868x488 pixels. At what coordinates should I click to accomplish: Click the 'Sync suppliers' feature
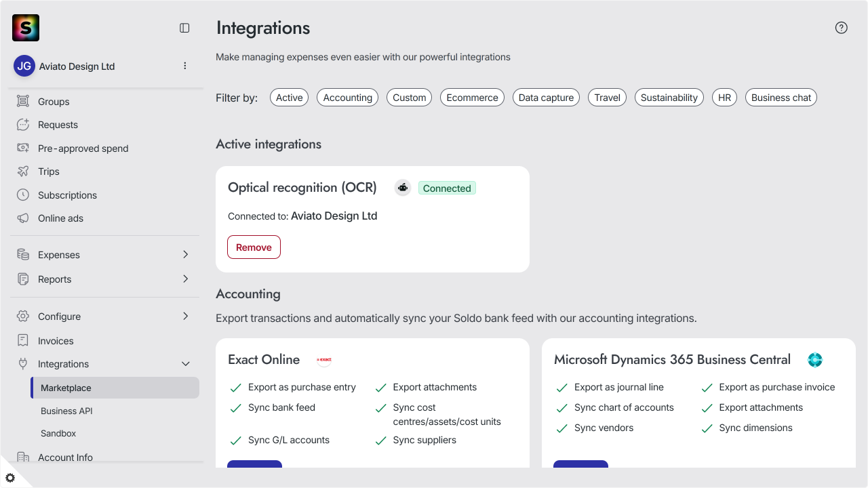tap(425, 440)
